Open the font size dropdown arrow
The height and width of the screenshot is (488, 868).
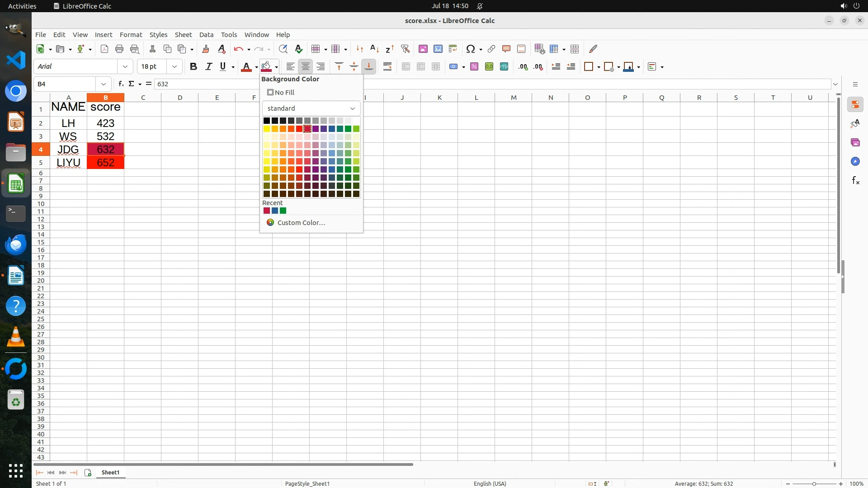coord(175,66)
